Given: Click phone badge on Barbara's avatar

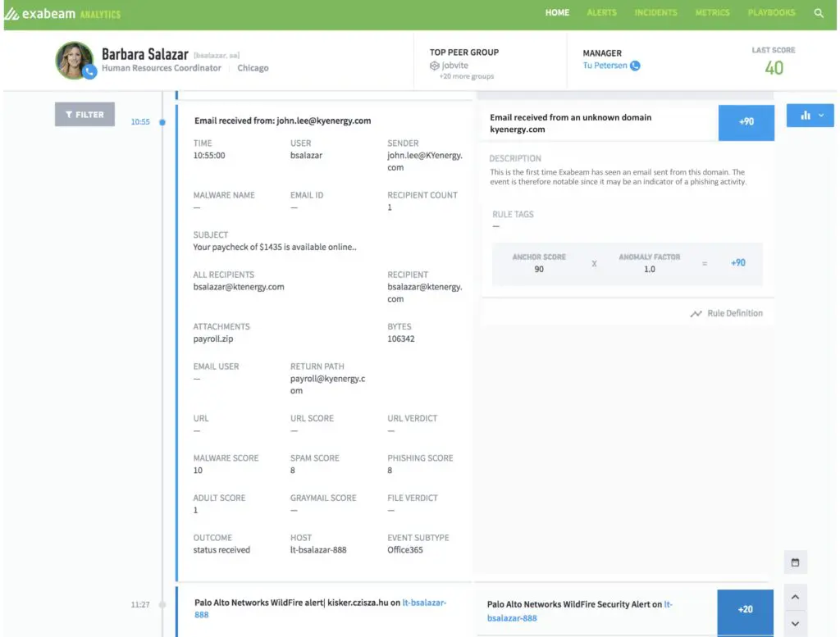Looking at the screenshot, I should [89, 72].
